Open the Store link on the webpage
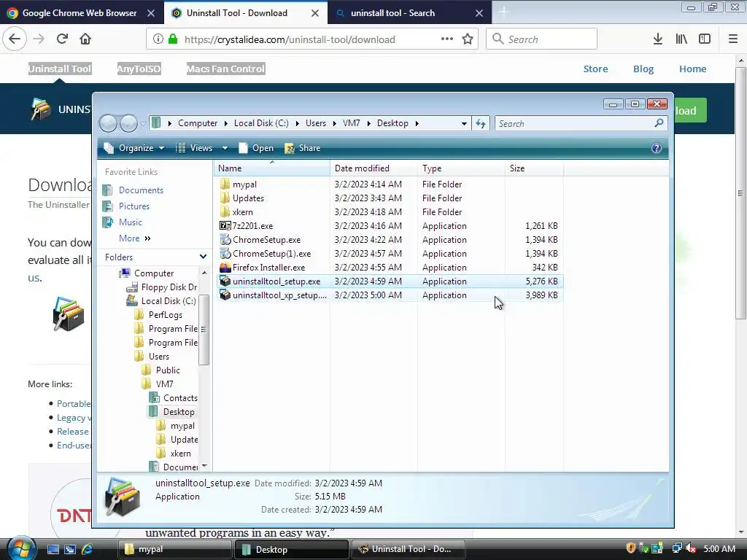This screenshot has height=560, width=747. point(595,69)
